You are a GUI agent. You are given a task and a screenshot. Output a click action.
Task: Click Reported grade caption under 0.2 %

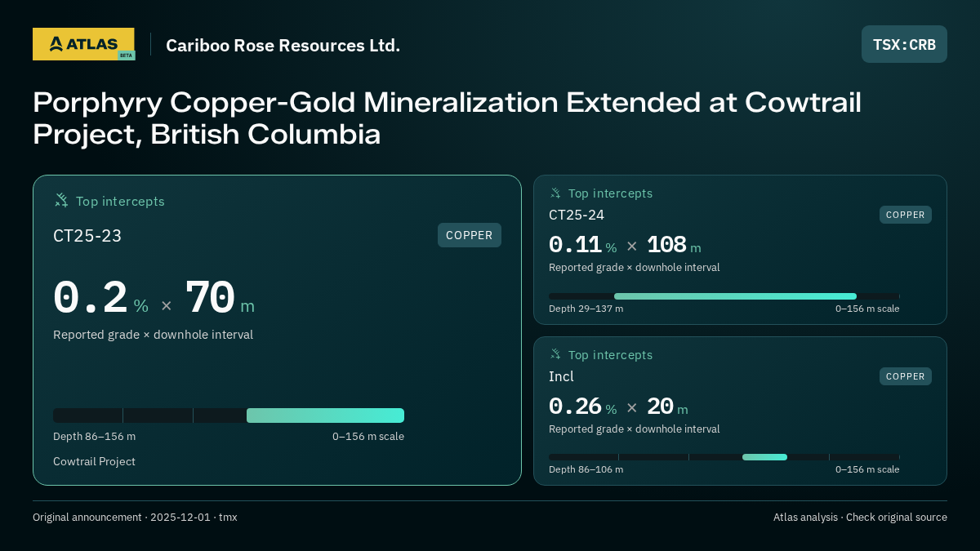153,335
